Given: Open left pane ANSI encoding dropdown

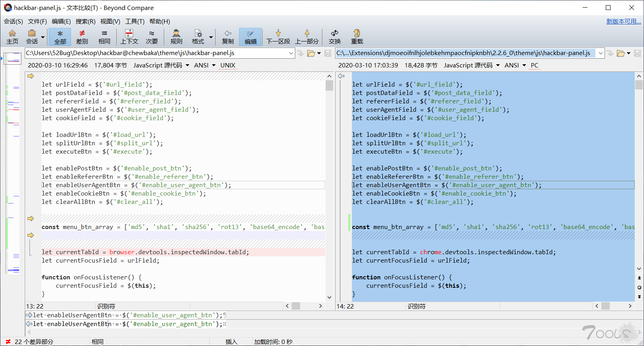Looking at the screenshot, I should click(x=205, y=65).
